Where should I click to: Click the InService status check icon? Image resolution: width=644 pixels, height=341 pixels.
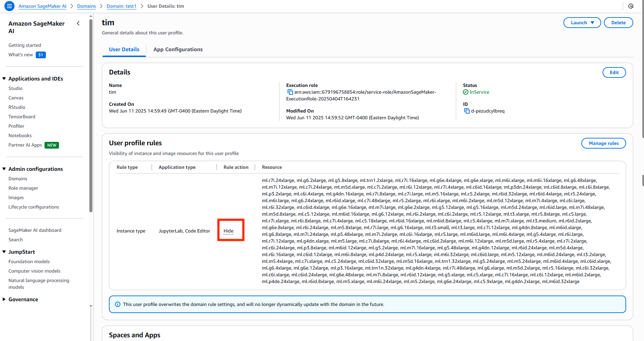point(466,92)
